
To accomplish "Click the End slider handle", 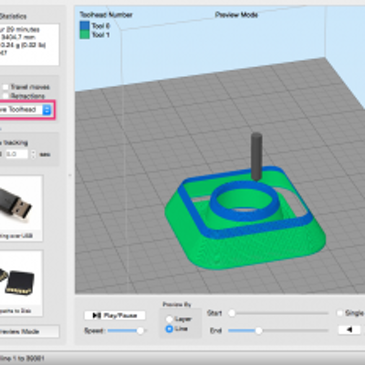I will click(259, 331).
